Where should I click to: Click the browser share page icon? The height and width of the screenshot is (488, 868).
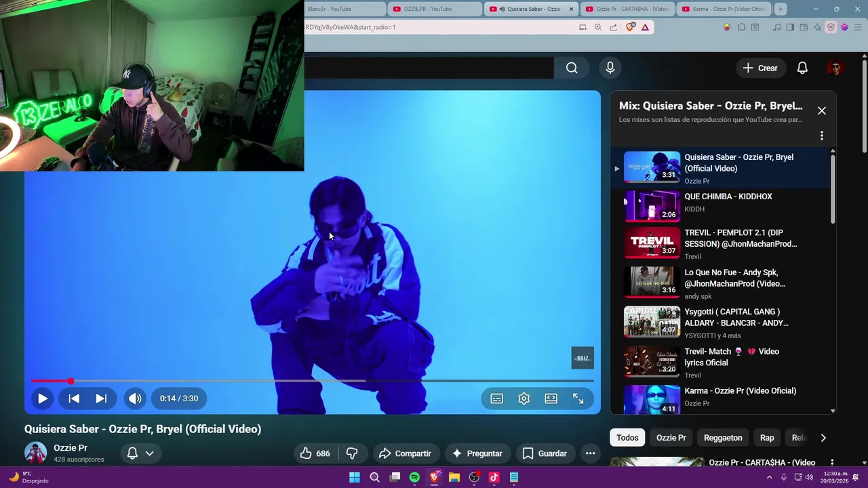613,27
